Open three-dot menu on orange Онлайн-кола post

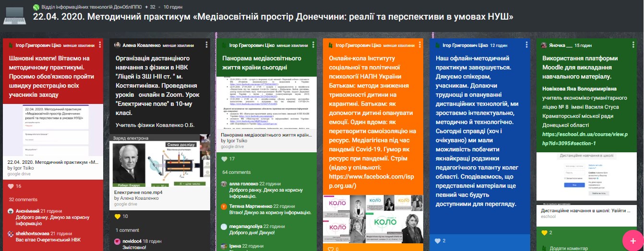coord(419,45)
